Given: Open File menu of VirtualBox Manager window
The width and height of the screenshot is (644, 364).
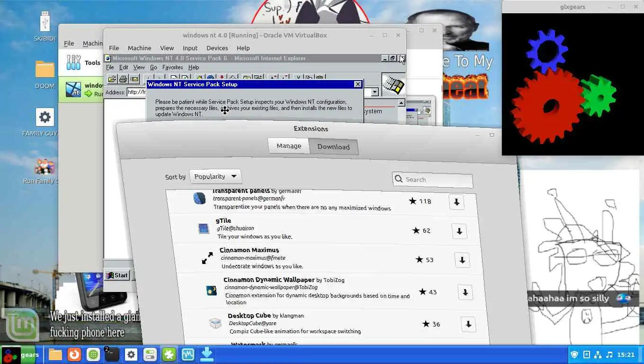Looking at the screenshot, I should [69, 43].
